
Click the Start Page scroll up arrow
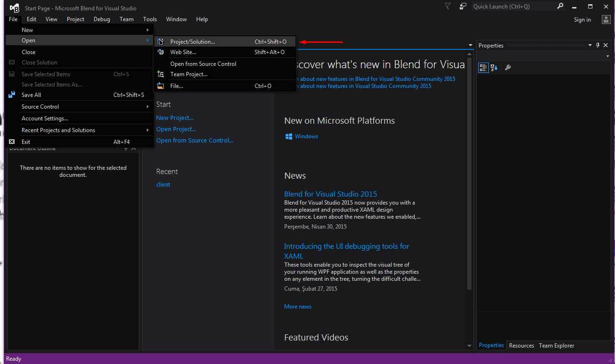469,54
